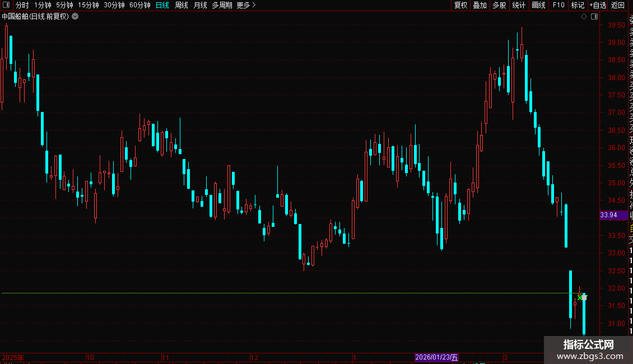The width and height of the screenshot is (633, 364).
Task: Add stock with +自选 button
Action: (x=598, y=5)
